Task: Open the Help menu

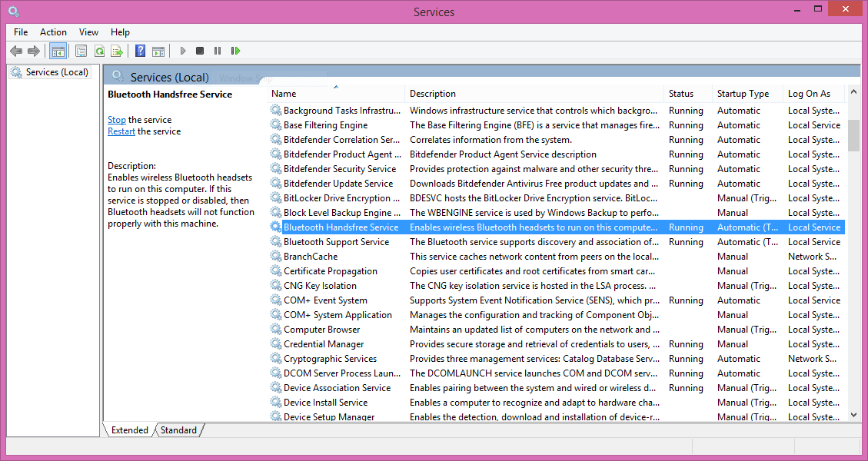Action: pyautogui.click(x=120, y=32)
